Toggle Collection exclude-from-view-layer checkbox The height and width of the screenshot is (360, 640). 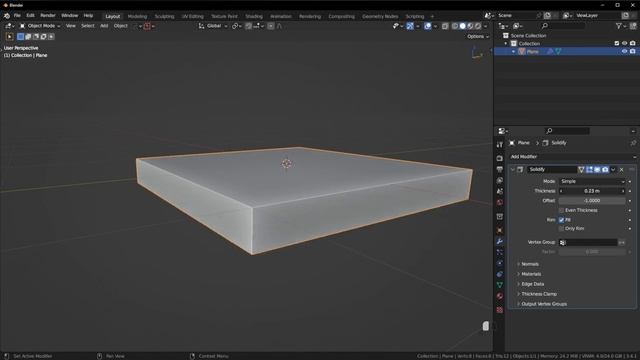617,43
